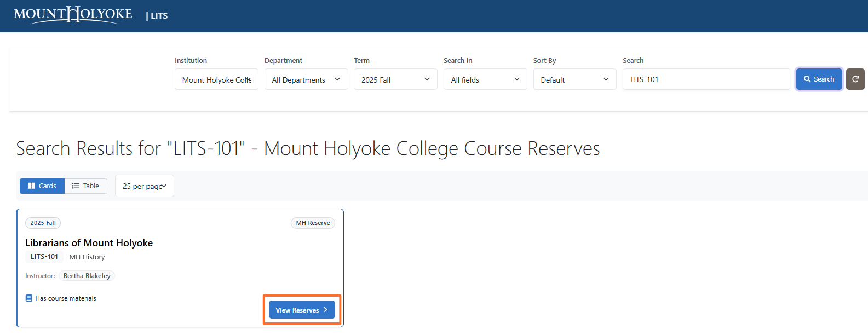The image size is (868, 335).
Task: Click the Mount Holyoke logo
Action: [73, 14]
